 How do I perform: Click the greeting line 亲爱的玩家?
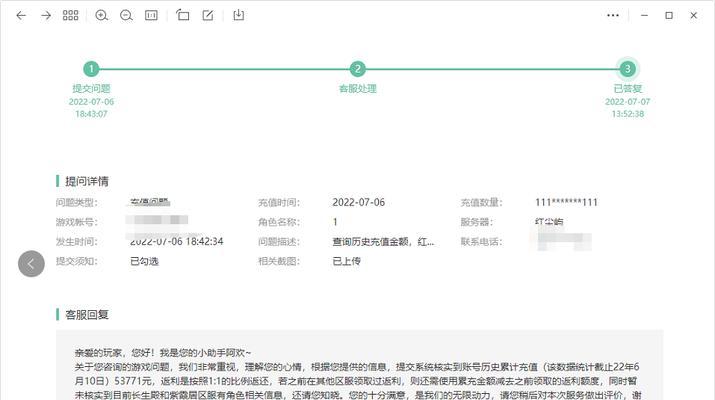(x=163, y=353)
